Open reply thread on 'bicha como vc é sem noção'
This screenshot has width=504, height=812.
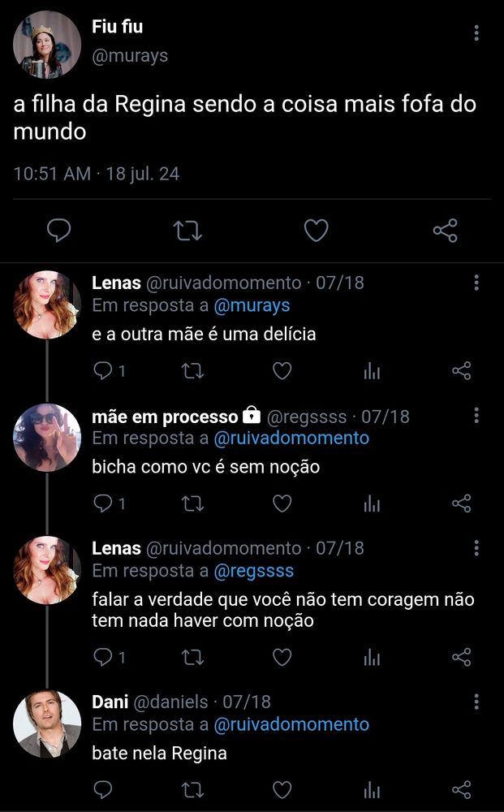coord(110,503)
